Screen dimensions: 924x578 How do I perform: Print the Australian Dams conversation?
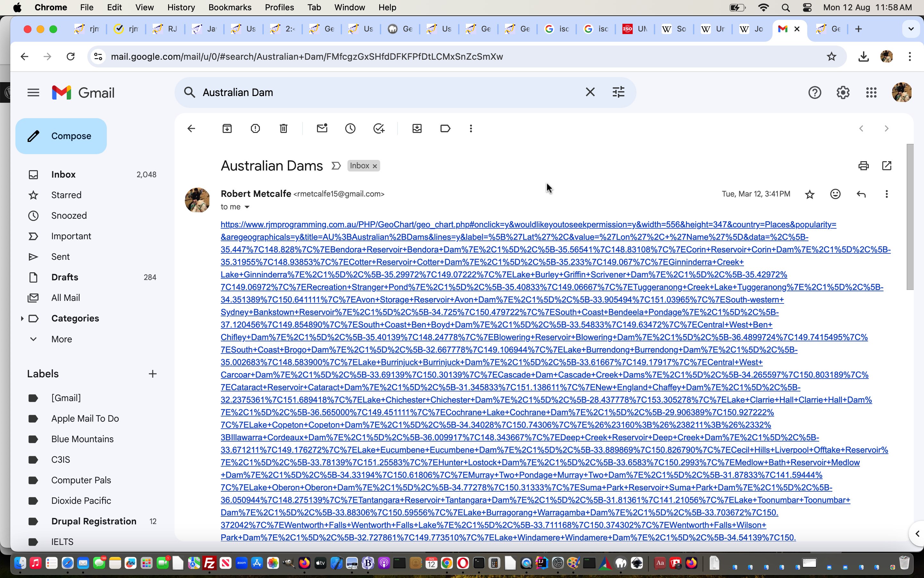pyautogui.click(x=864, y=165)
